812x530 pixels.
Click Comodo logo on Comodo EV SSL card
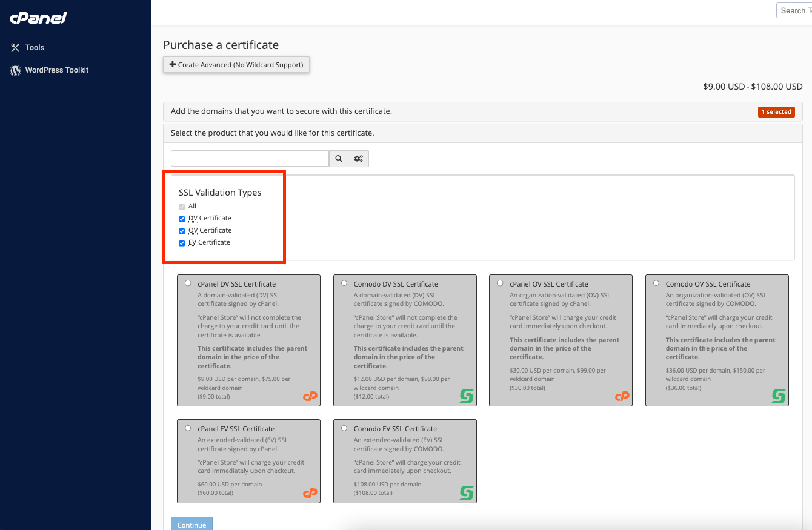pyautogui.click(x=466, y=493)
